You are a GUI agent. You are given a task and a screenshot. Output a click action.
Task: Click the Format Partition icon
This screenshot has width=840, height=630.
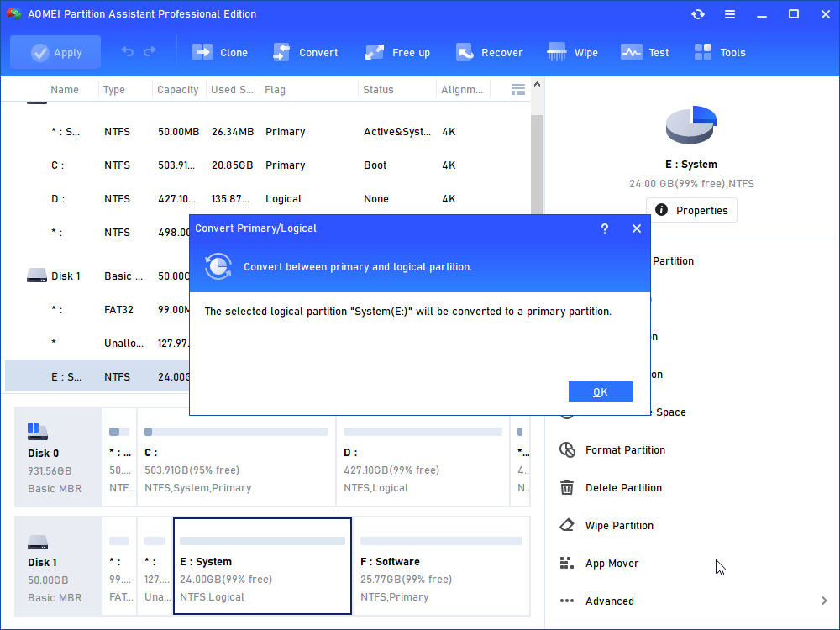(568, 450)
